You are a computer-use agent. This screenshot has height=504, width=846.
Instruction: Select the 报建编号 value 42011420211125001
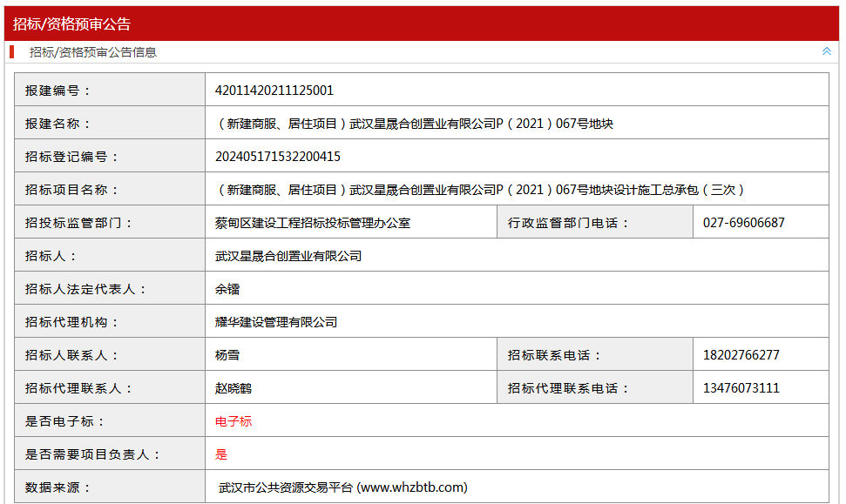tap(274, 91)
